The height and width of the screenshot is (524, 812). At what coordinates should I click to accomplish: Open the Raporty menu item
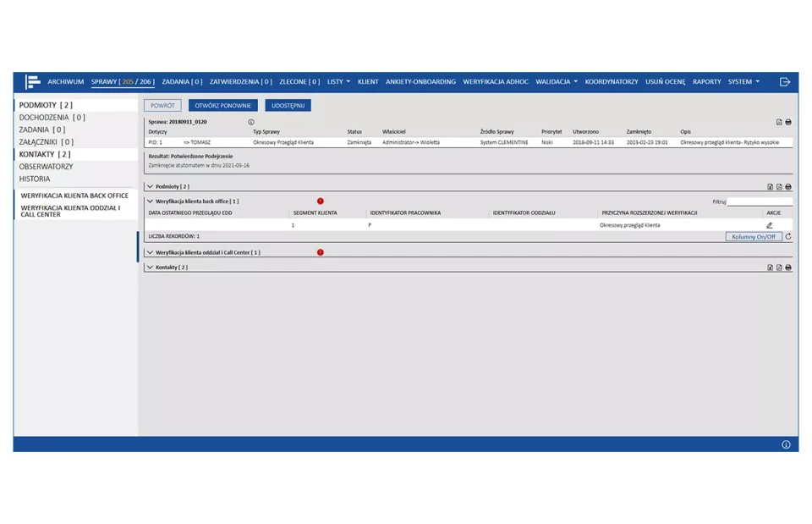[706, 82]
